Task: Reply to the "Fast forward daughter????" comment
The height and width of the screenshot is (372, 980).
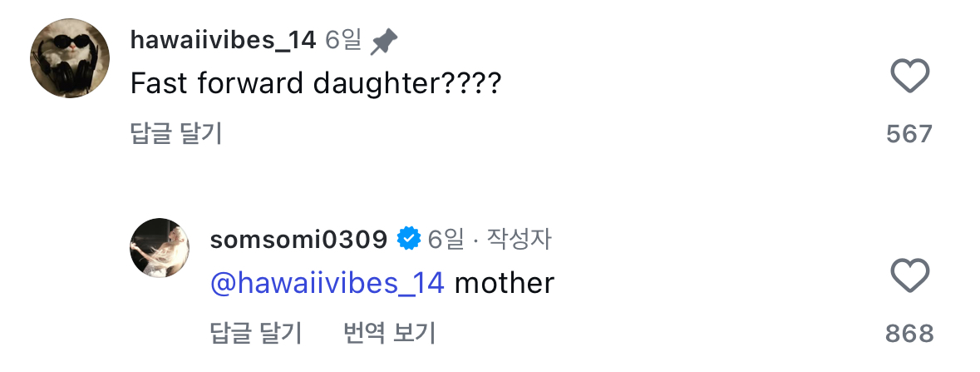Action: click(x=176, y=133)
